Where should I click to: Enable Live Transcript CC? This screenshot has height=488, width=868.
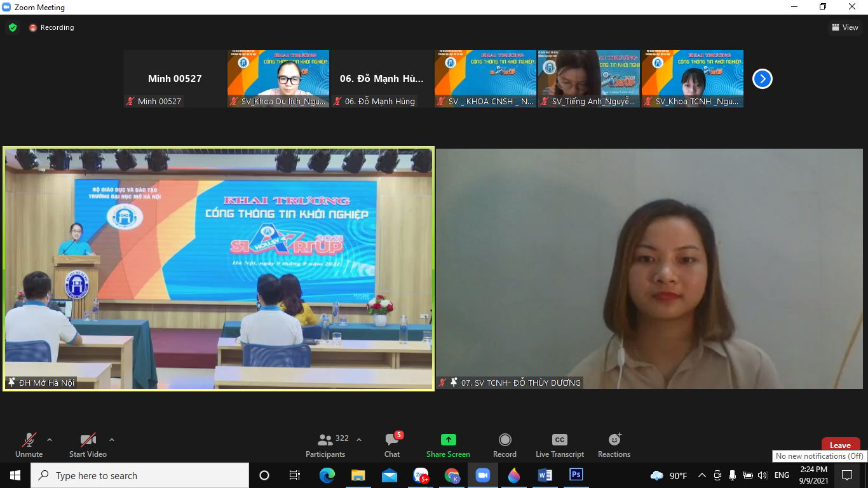coord(560,445)
